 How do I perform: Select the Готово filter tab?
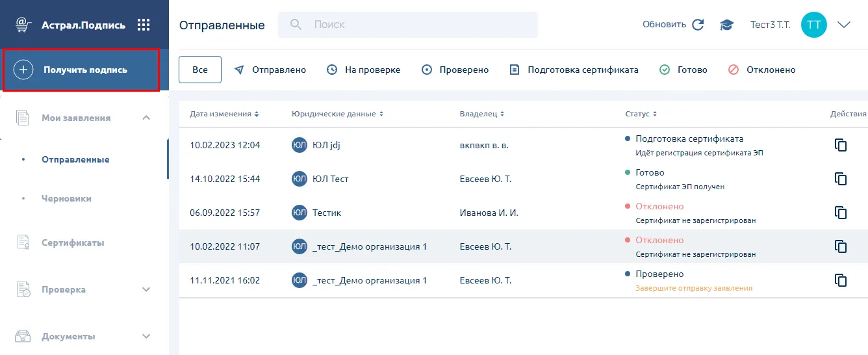683,70
